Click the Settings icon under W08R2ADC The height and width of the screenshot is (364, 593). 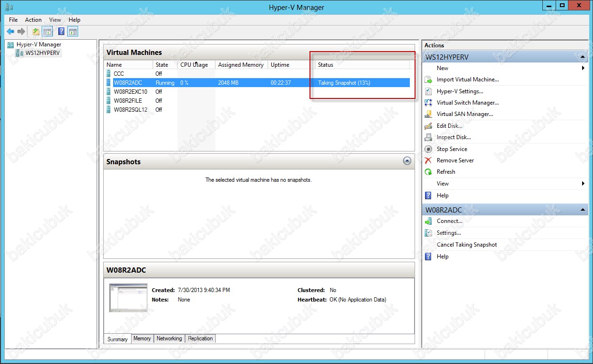click(428, 233)
